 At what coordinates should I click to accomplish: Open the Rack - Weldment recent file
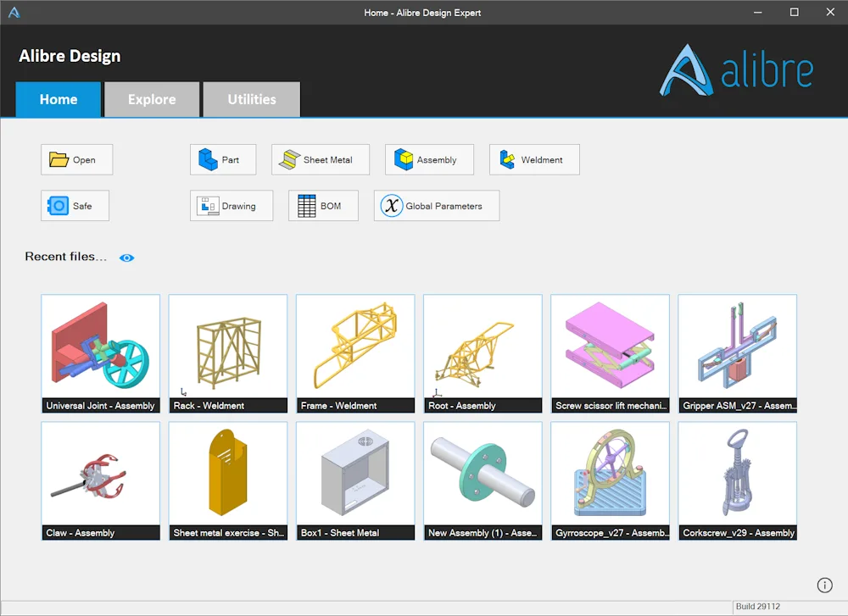[x=227, y=353]
